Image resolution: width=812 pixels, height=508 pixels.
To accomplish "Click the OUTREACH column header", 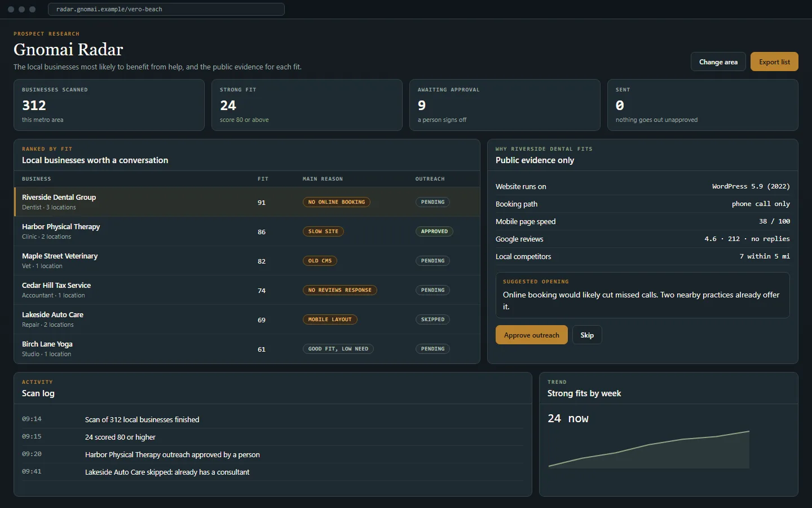I will (x=430, y=179).
